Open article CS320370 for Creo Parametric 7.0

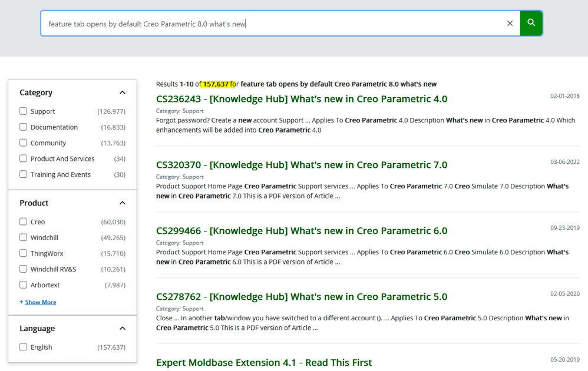(x=301, y=165)
